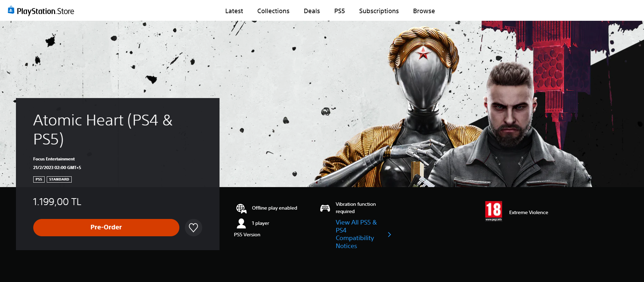644x282 pixels.
Task: Click the Focus Entertainment publisher text
Action: click(54, 159)
